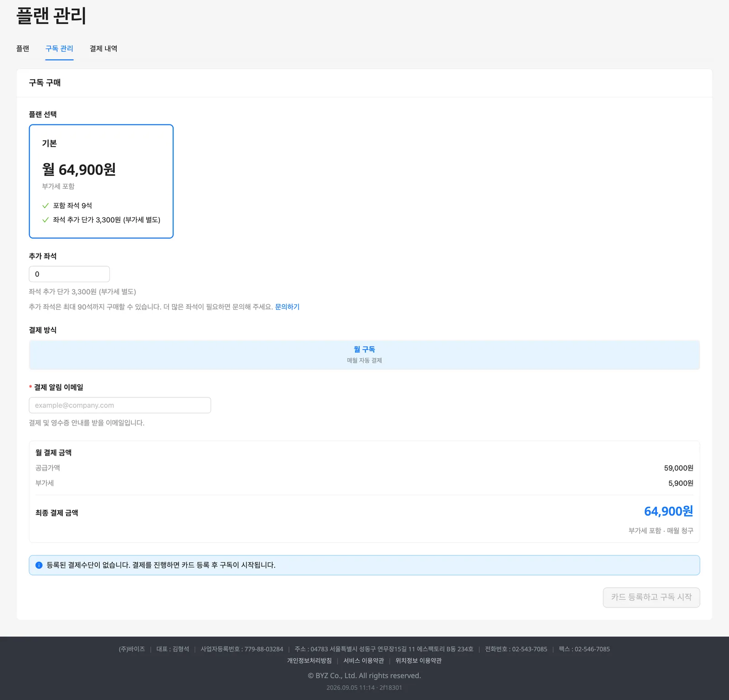The height and width of the screenshot is (700, 729).
Task: Open 서비스 이용약관 footer link
Action: 364,660
